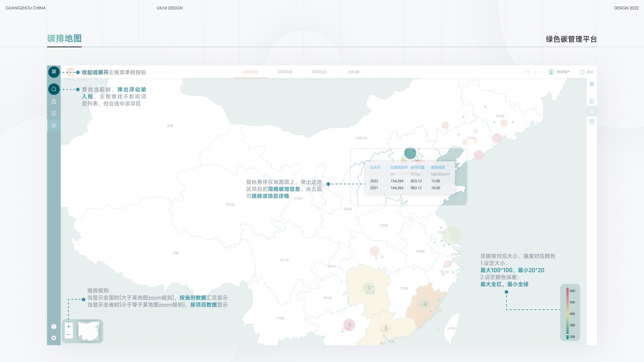Click the China minimap thumbnail
Screen dimensions: 644x362
pyautogui.click(x=89, y=331)
